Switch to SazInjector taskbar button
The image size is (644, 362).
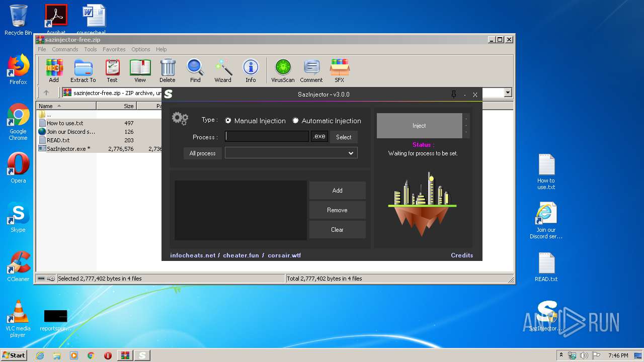[142, 355]
